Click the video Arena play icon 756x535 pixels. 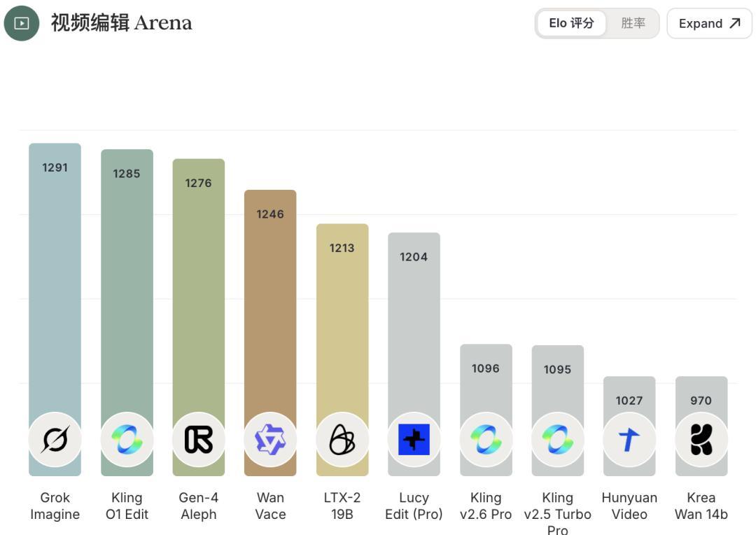point(22,23)
